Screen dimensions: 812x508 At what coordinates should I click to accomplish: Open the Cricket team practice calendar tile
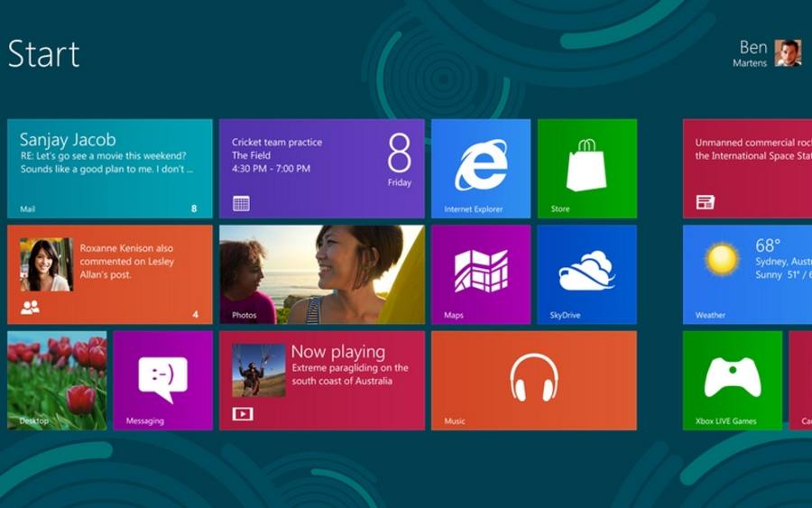[321, 169]
